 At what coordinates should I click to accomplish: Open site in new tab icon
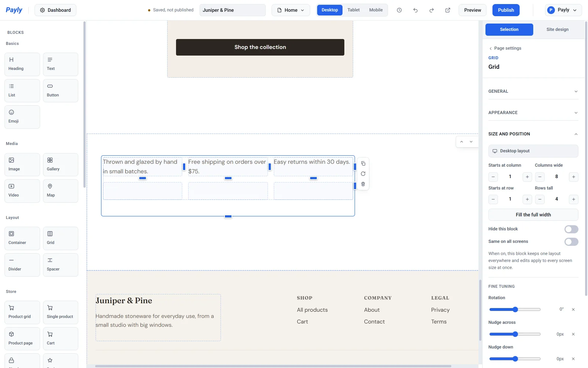click(448, 10)
